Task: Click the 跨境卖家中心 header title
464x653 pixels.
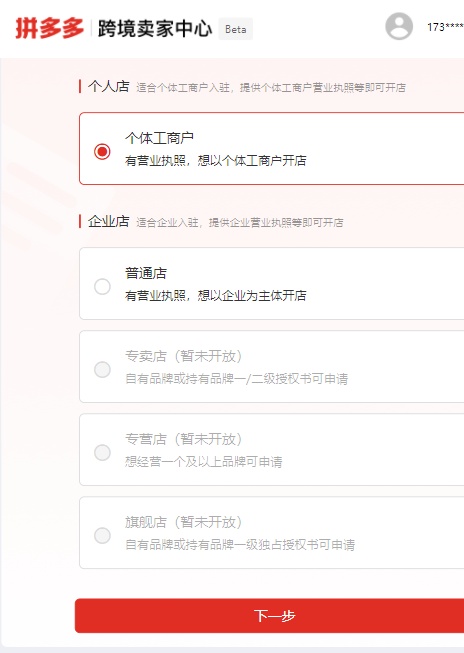Action: [155, 29]
